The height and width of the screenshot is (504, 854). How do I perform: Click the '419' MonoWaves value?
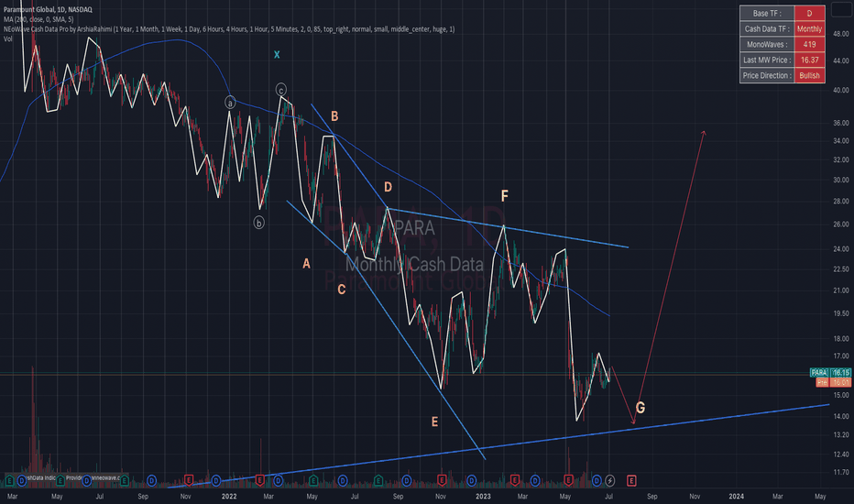809,45
